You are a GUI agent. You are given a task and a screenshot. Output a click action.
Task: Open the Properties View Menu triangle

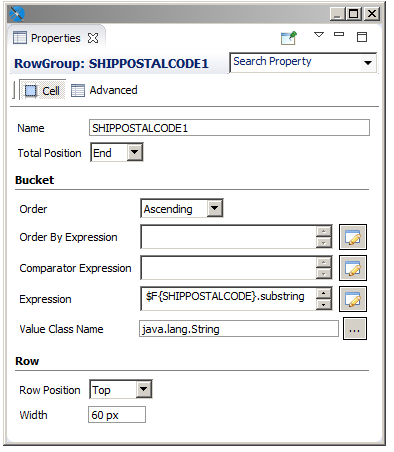(319, 34)
